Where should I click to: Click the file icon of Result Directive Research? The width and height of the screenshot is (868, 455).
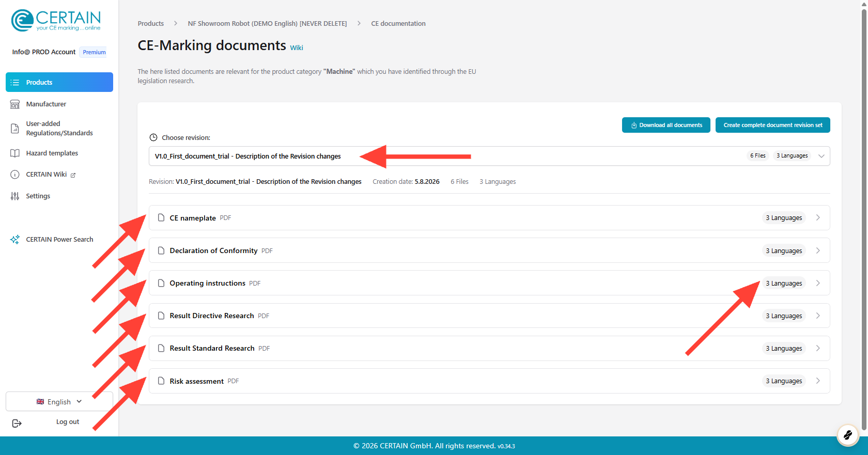[161, 316]
